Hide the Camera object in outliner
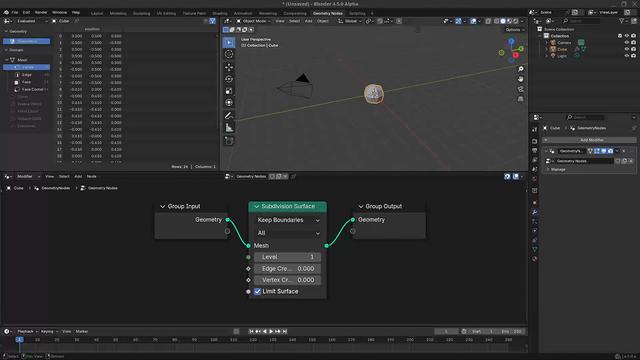 point(627,42)
